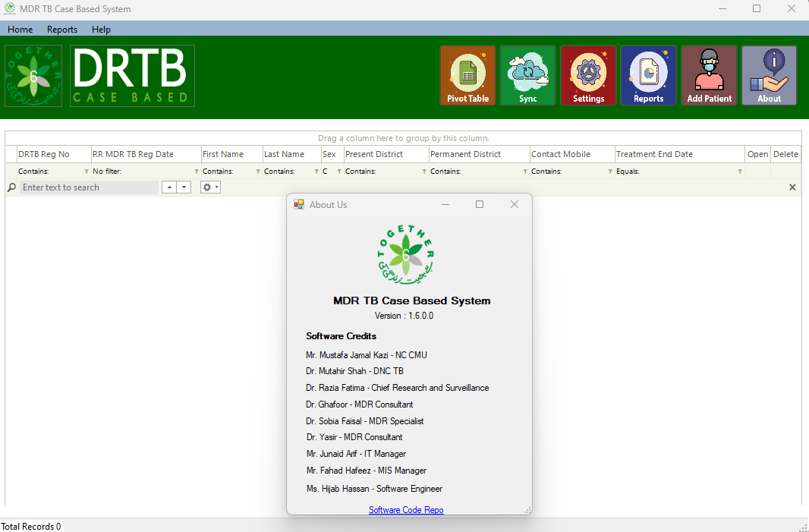Open the Settings gear button
This screenshot has height=532, width=809.
point(588,75)
